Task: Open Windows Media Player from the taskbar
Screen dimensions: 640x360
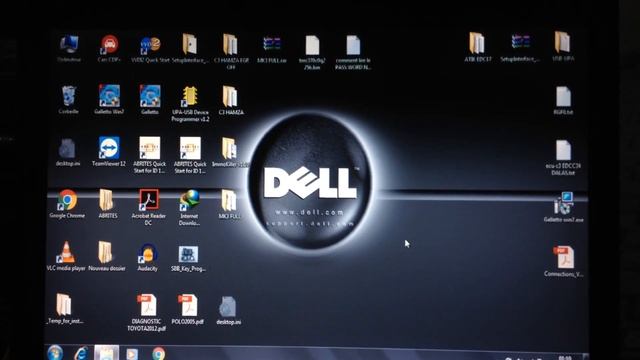Action: point(132,354)
